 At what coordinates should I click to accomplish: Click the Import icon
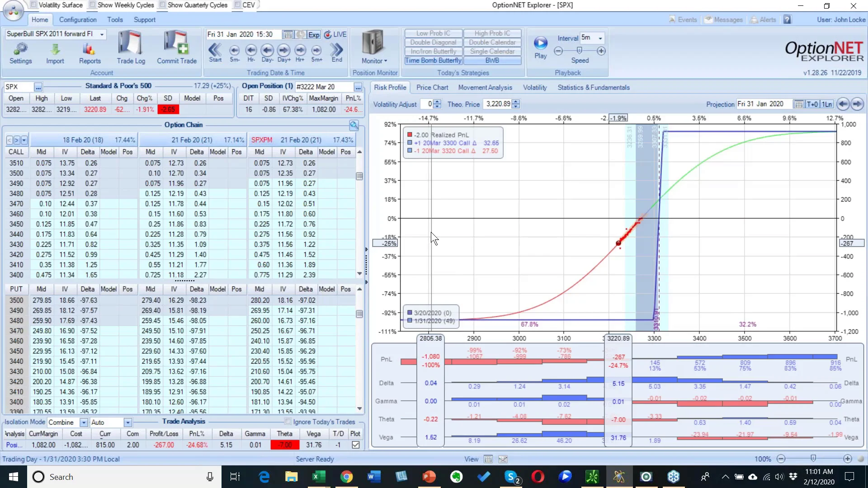55,53
